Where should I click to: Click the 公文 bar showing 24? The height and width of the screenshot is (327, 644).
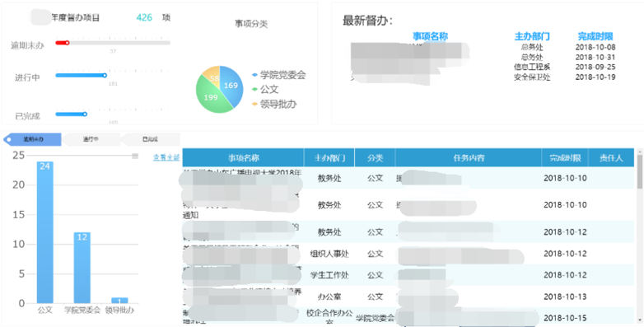45,232
